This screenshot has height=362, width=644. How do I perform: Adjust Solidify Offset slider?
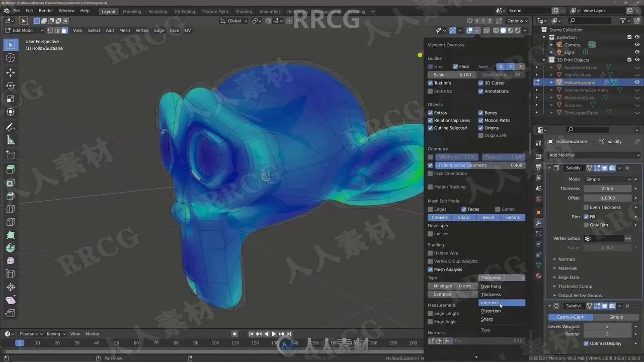(607, 198)
